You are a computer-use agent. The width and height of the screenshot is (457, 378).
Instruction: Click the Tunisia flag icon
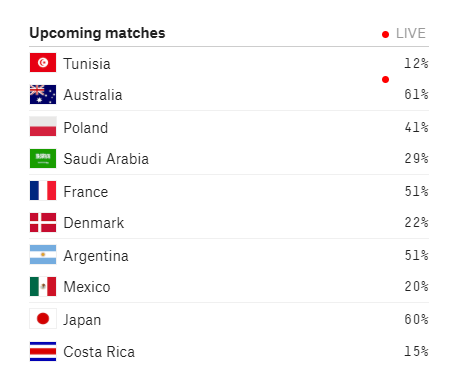point(43,62)
